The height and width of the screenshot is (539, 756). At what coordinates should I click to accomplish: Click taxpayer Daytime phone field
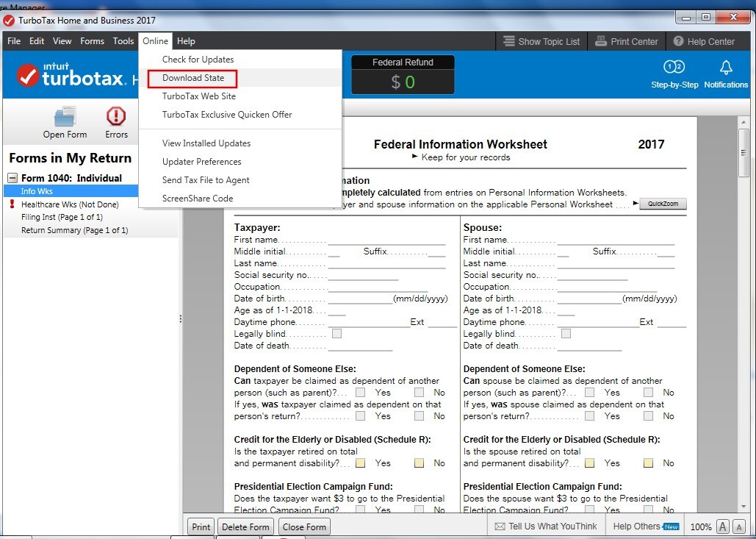[369, 322]
